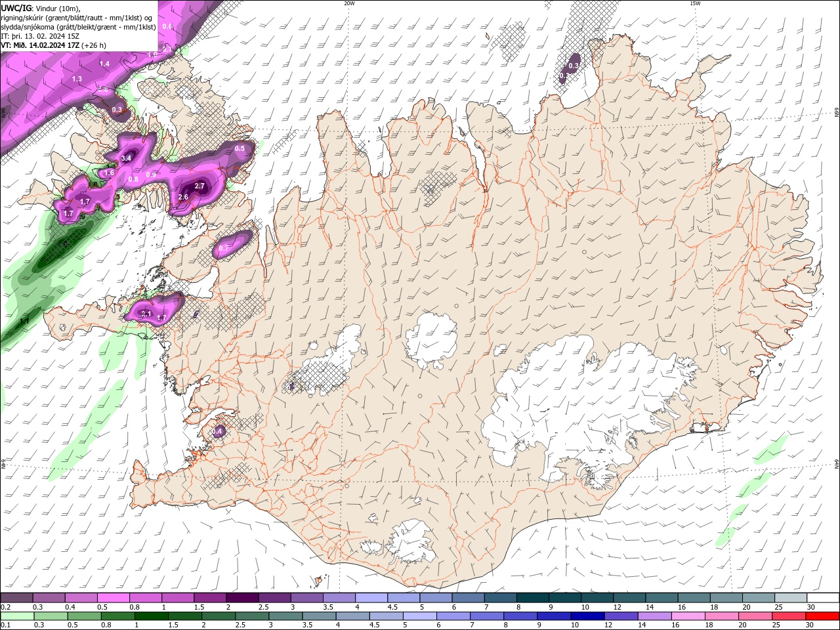This screenshot has width=840, height=630.
Task: Click the '3.4' precipitation value on the map
Action: coord(127,158)
